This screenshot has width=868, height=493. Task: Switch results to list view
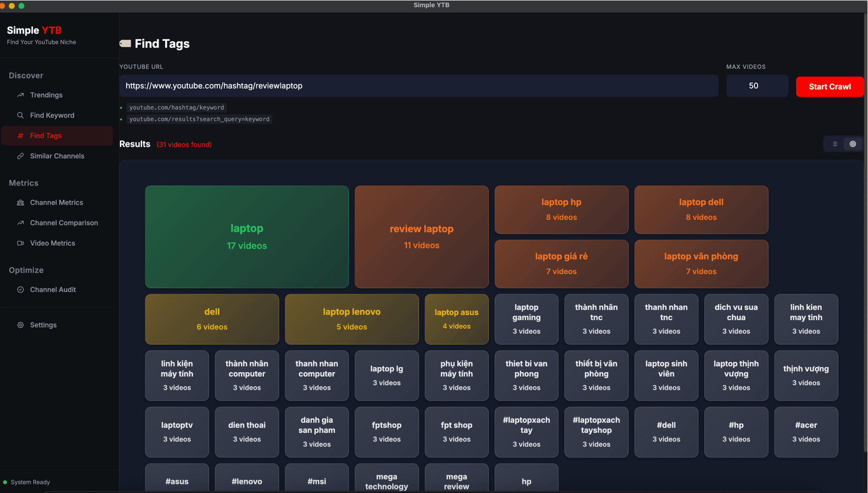point(835,144)
